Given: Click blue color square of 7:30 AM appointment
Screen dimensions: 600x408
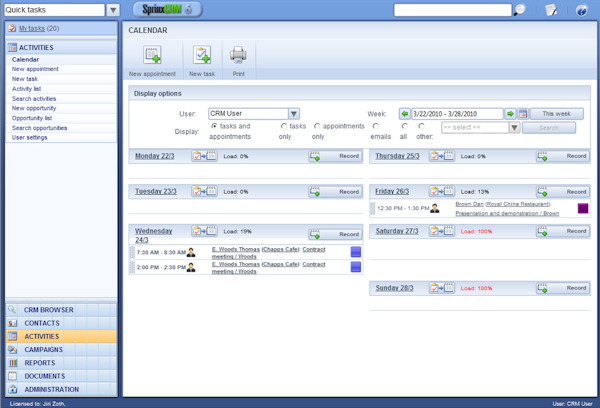Looking at the screenshot, I should click(x=356, y=252).
